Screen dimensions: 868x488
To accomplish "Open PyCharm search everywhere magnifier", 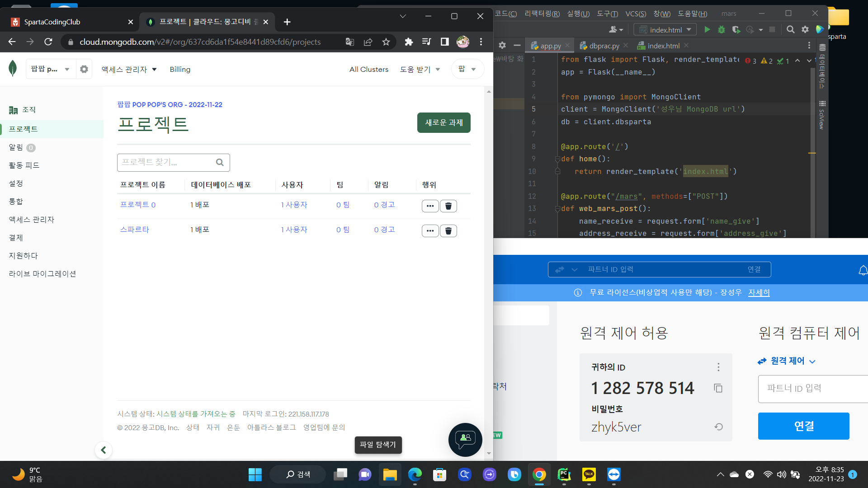I will [x=791, y=30].
